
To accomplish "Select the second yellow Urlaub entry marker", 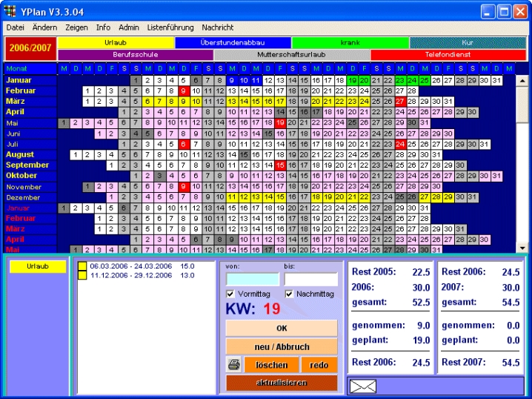I will (82, 275).
